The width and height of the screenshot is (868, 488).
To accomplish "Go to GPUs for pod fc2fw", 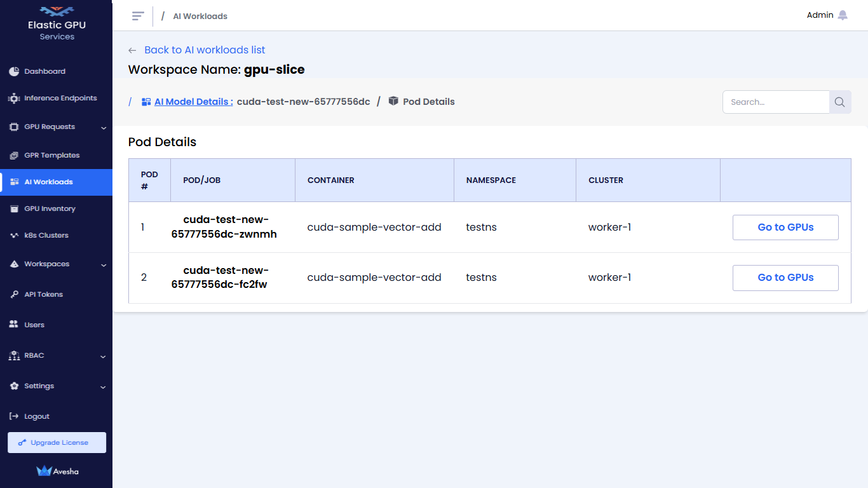I will [785, 278].
